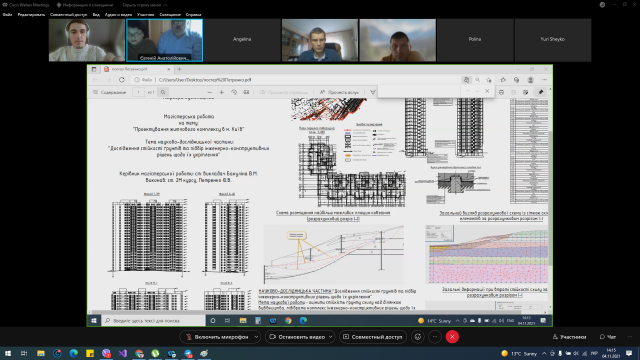Open the File Explorer taskbar icon
The image size is (640, 360).
coord(41,353)
